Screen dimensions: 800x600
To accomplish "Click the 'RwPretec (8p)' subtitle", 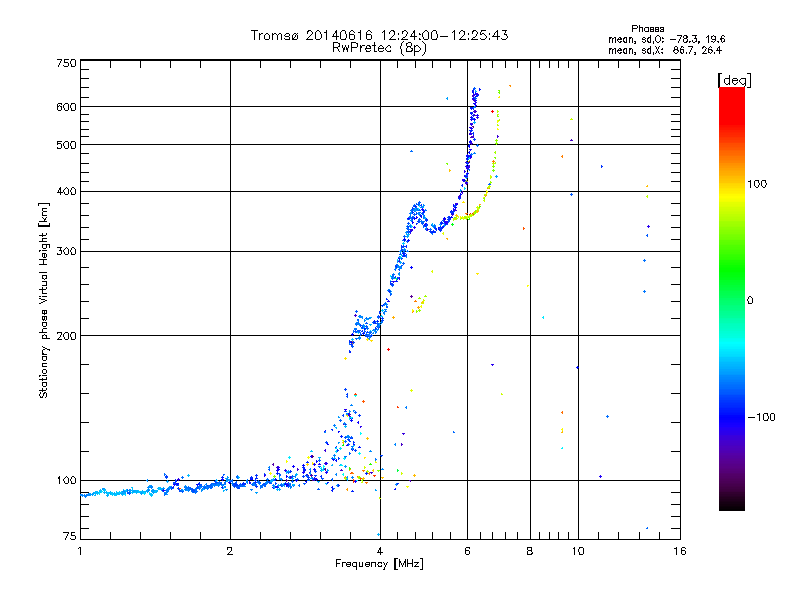I will [379, 48].
